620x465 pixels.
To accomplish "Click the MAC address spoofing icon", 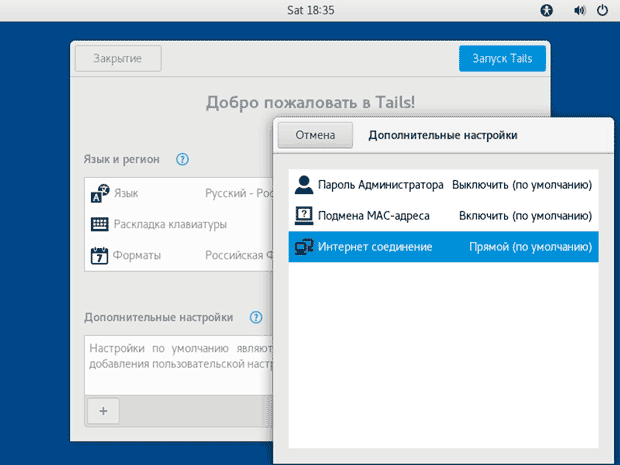I will coord(303,215).
